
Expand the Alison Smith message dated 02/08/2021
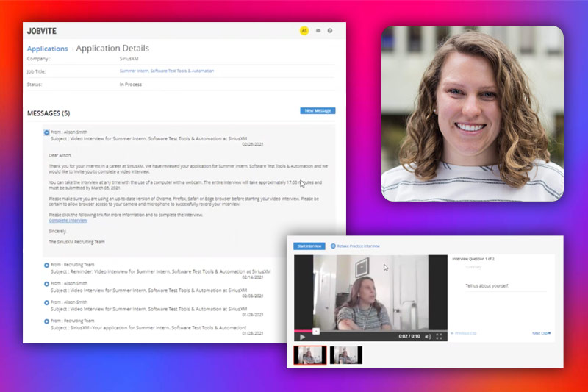click(x=46, y=284)
